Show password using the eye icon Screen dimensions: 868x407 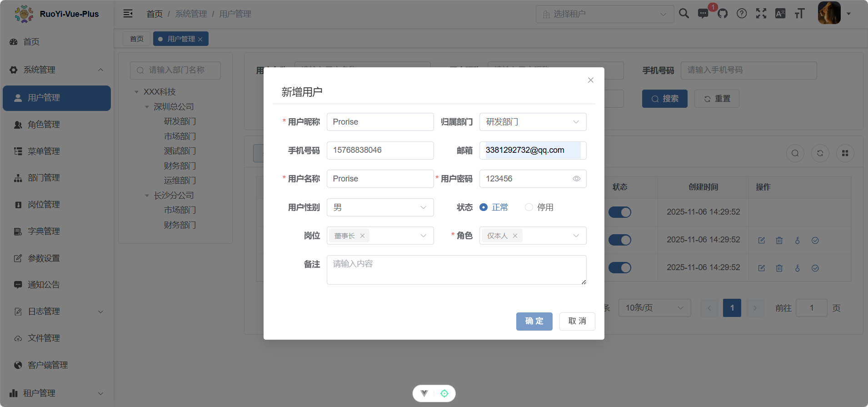tap(576, 179)
